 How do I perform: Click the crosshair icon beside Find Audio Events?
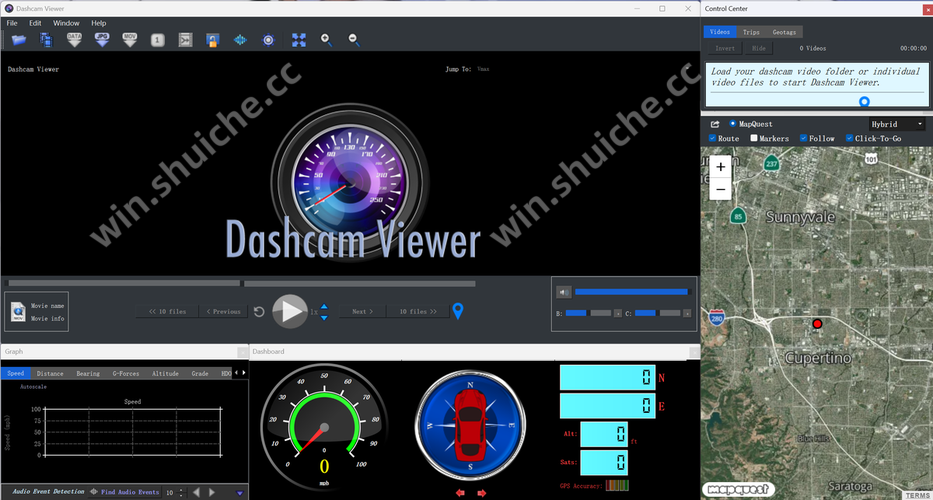pos(94,492)
